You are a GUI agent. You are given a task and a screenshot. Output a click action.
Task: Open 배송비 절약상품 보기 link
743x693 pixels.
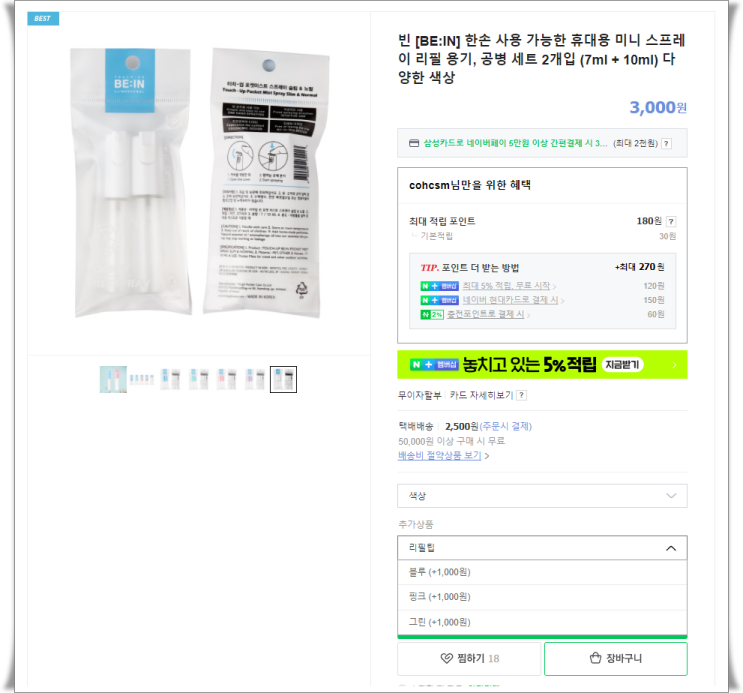pyautogui.click(x=439, y=456)
